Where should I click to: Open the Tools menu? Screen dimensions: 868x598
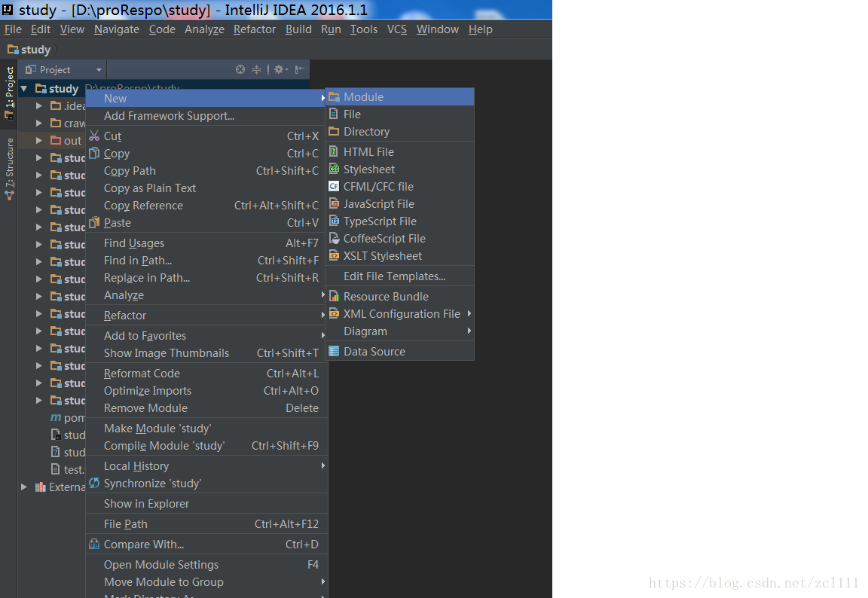(x=364, y=29)
